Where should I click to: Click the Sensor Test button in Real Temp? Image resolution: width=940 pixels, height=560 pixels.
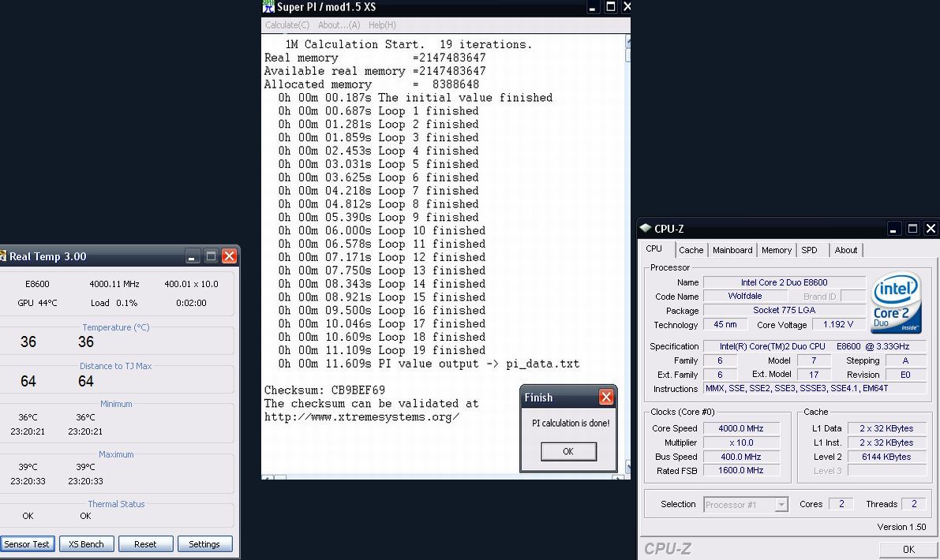click(x=27, y=543)
